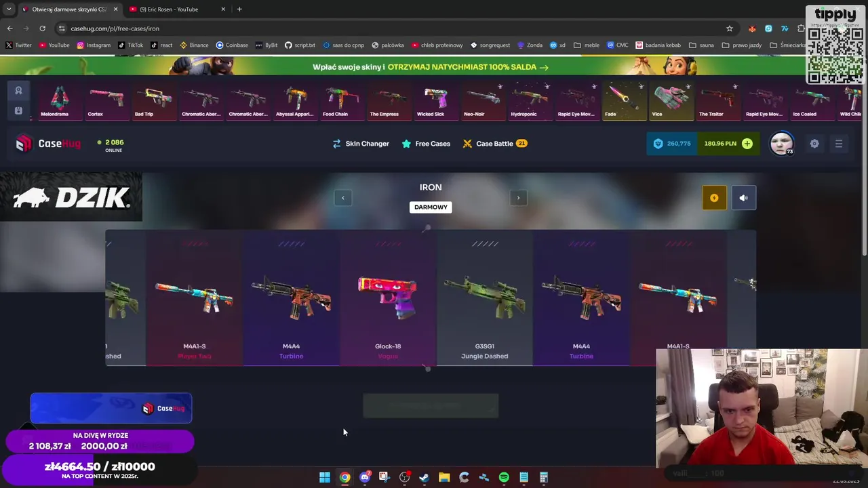Open OBS Studio from the taskbar
Screen dimensions: 868x488
click(404, 477)
